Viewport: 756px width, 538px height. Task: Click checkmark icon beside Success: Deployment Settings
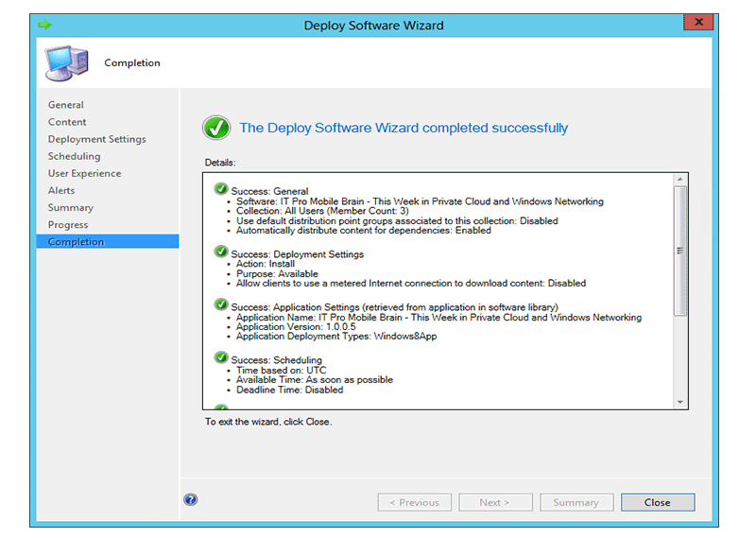click(221, 252)
